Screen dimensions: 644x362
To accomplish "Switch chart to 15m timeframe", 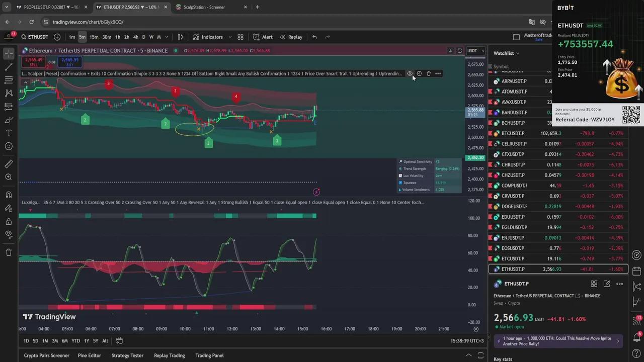I will point(94,37).
